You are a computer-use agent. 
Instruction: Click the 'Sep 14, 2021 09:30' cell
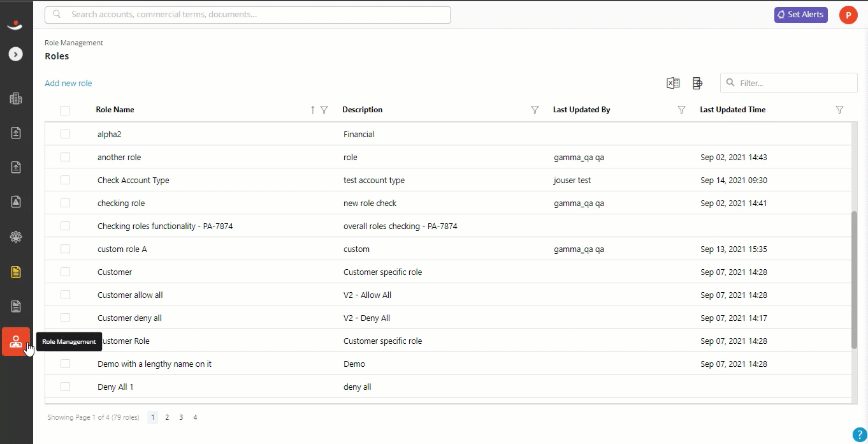coord(734,180)
